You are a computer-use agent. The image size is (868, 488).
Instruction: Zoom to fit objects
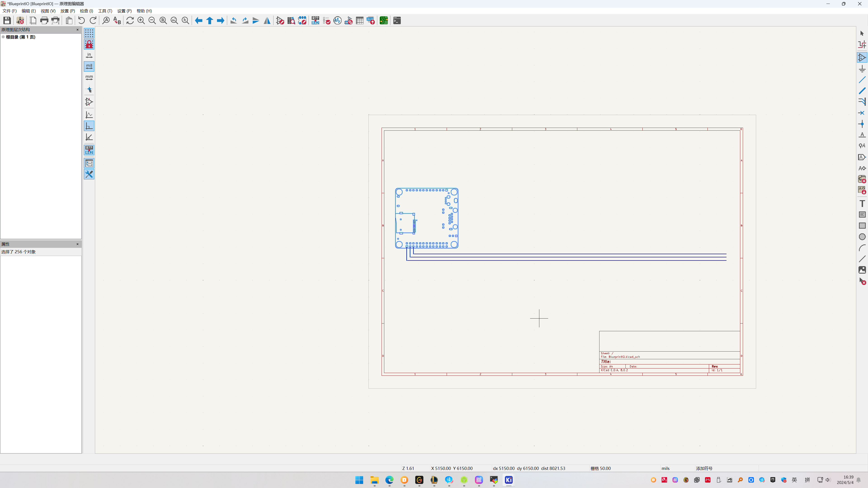174,21
